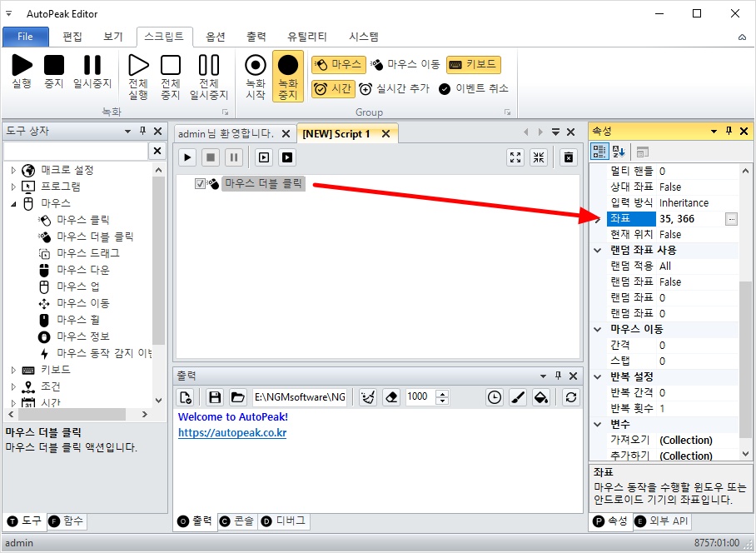Click Categorized view icon in 속성 panel
This screenshot has width=756, height=553.
599,152
